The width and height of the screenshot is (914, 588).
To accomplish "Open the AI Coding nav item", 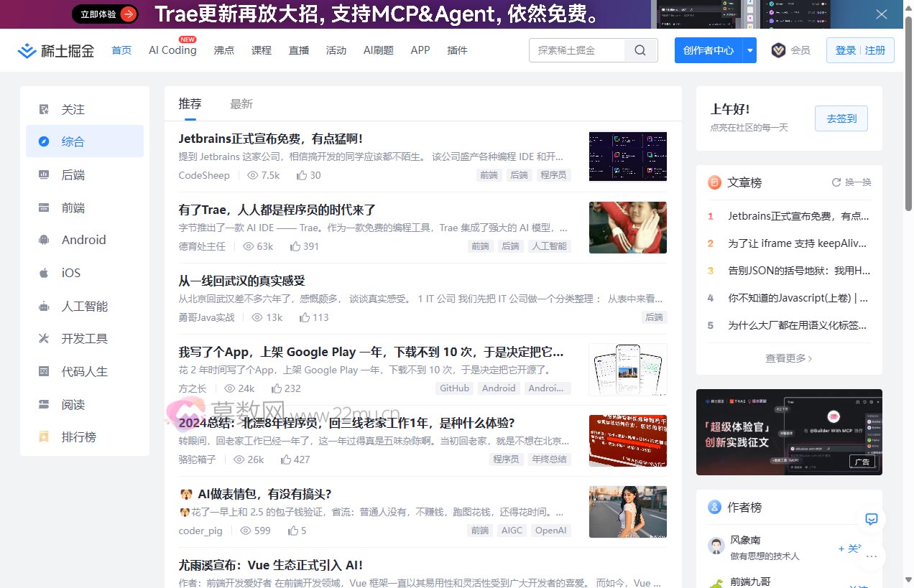I will (x=172, y=50).
